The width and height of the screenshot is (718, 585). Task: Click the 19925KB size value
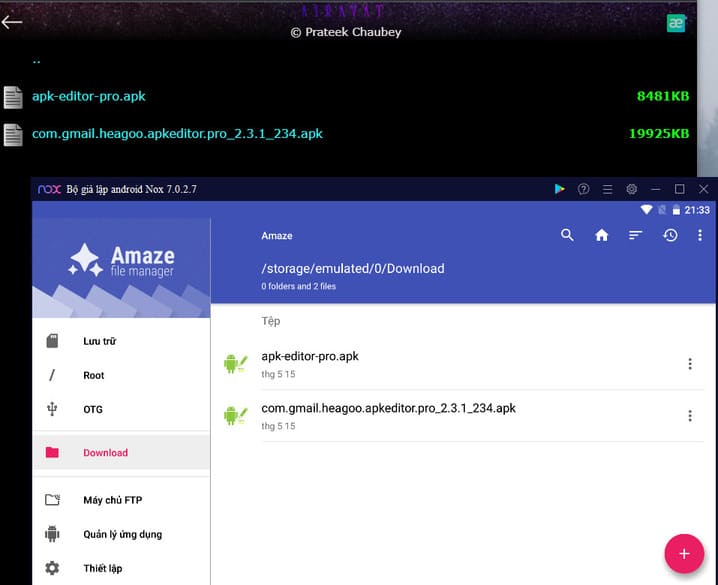tap(659, 134)
